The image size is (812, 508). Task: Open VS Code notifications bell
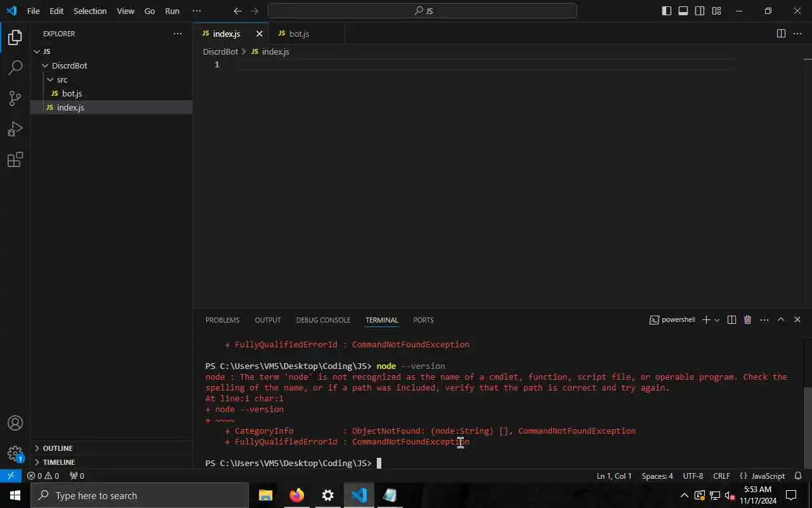pyautogui.click(x=799, y=476)
